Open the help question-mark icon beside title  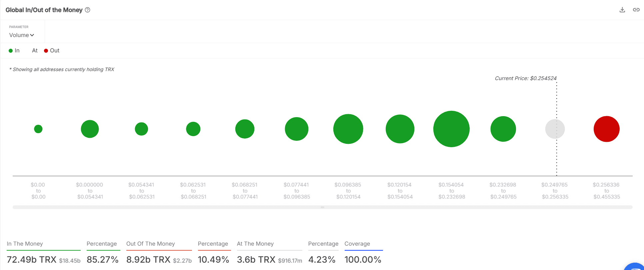[88, 10]
